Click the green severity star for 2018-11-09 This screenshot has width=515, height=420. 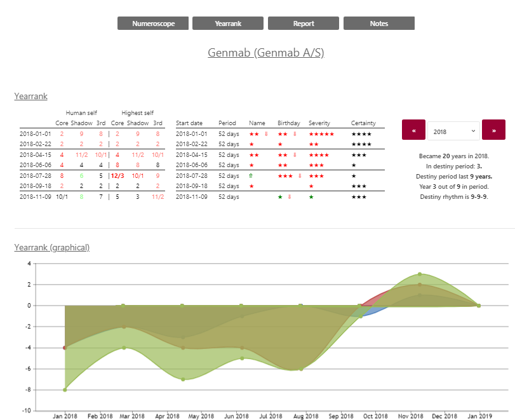click(311, 197)
